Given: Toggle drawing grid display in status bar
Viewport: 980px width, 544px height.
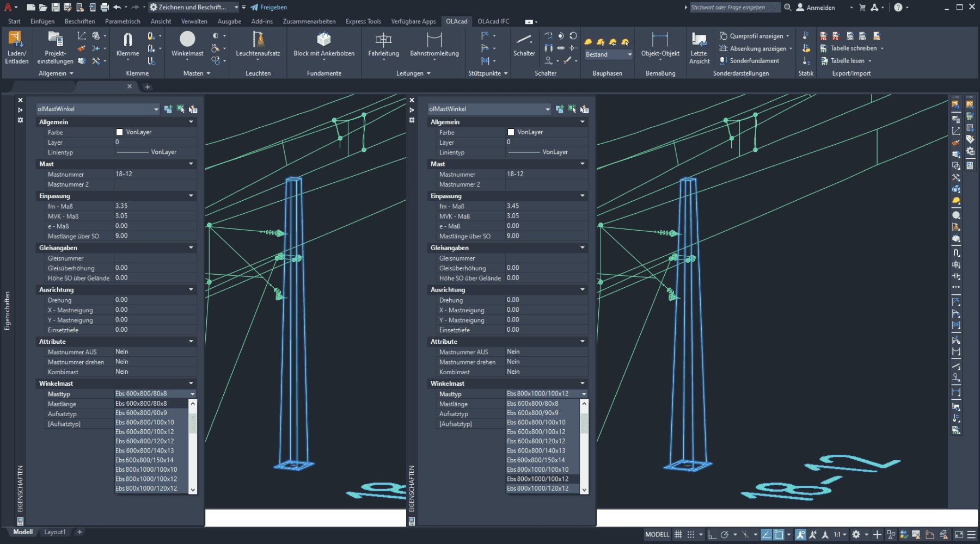Looking at the screenshot, I should coord(678,535).
